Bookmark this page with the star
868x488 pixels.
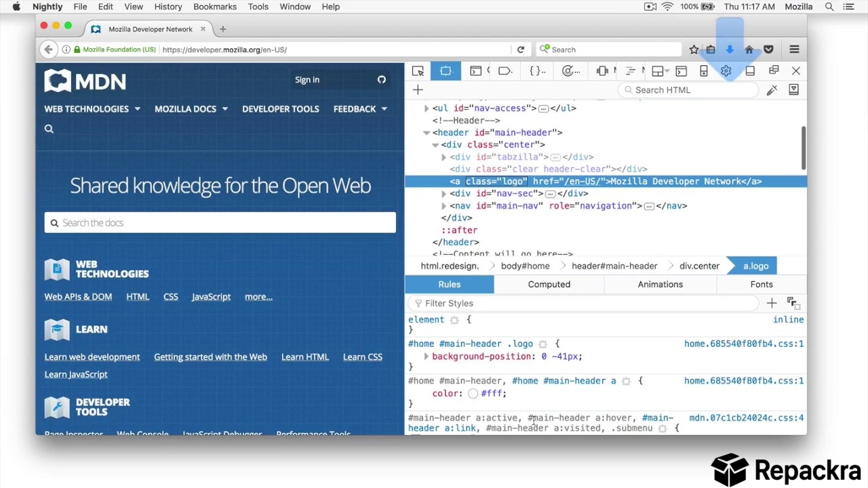click(x=694, y=49)
